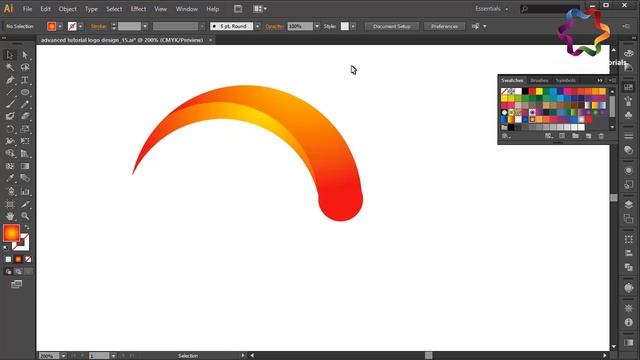Swap fill and stroke colors

(x=27, y=227)
